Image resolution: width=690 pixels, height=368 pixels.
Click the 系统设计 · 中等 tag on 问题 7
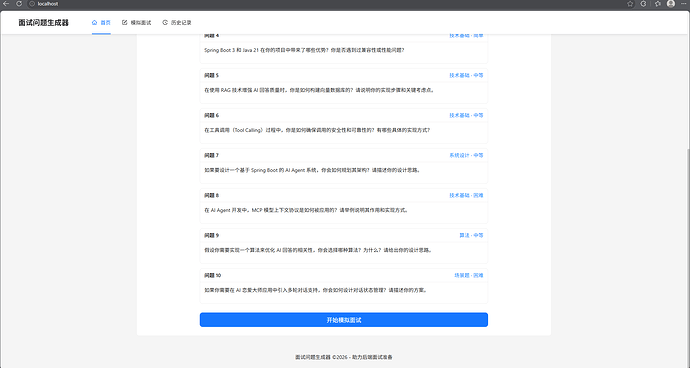click(x=466, y=155)
